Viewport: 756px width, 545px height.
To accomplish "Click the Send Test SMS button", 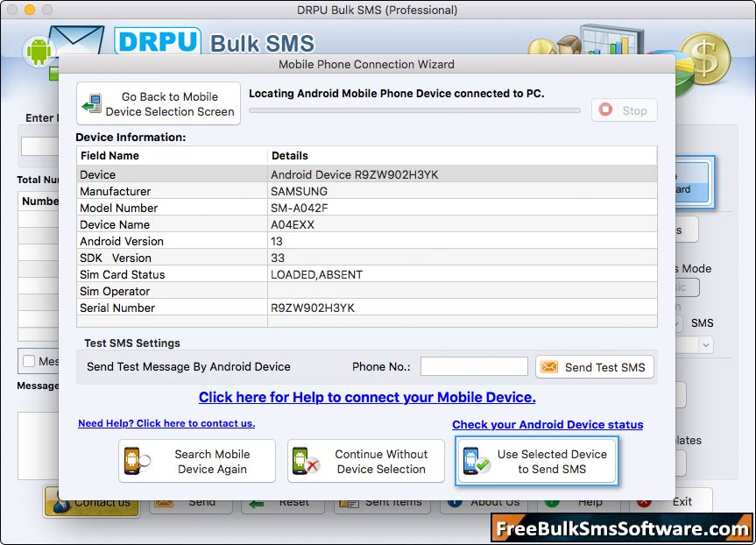I will (595, 367).
